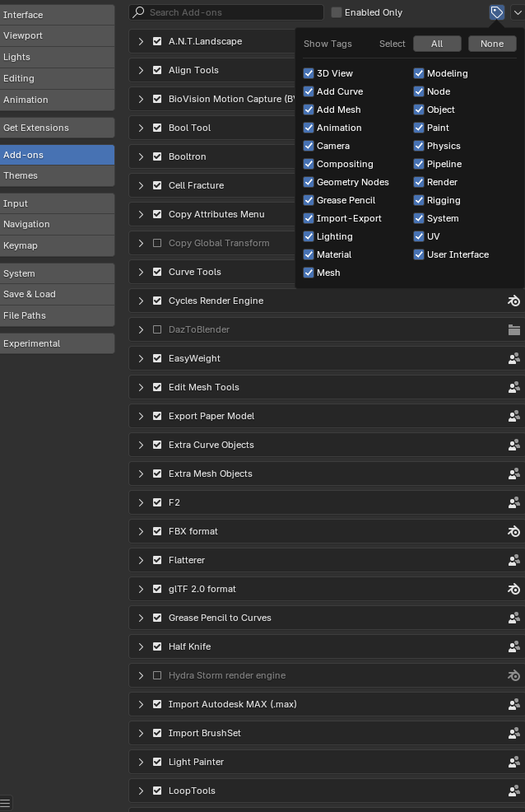525x812 pixels.
Task: Uncheck the Rigging tag
Action: pos(419,200)
